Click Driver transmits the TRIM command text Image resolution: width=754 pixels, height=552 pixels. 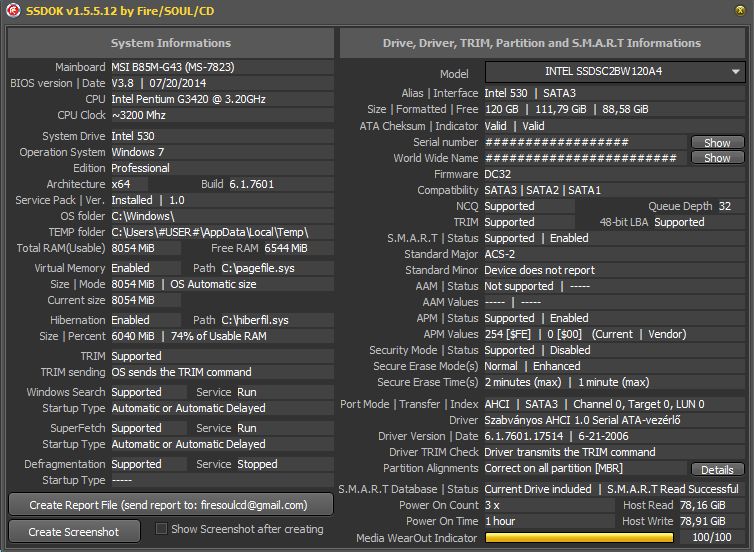[x=570, y=452]
